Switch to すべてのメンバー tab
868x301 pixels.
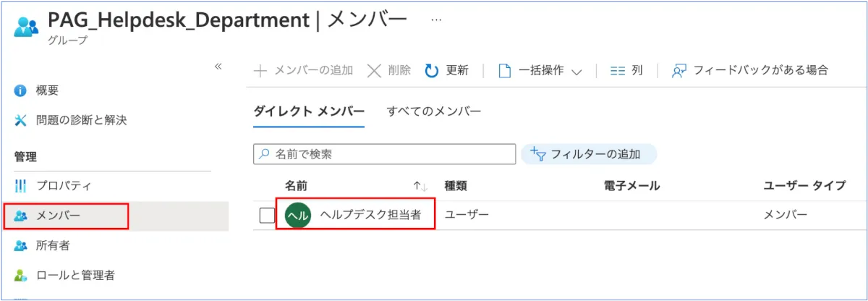coord(434,111)
